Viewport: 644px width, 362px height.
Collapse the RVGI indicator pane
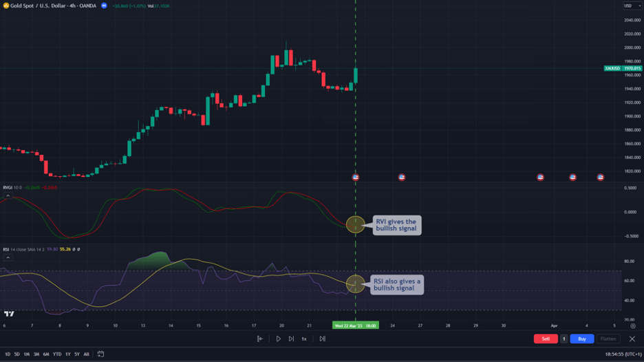tap(8, 195)
